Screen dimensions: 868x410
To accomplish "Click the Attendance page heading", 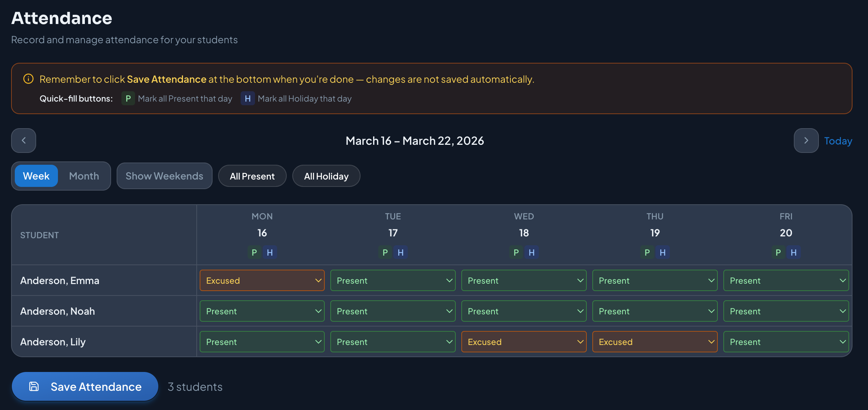I will coord(62,18).
